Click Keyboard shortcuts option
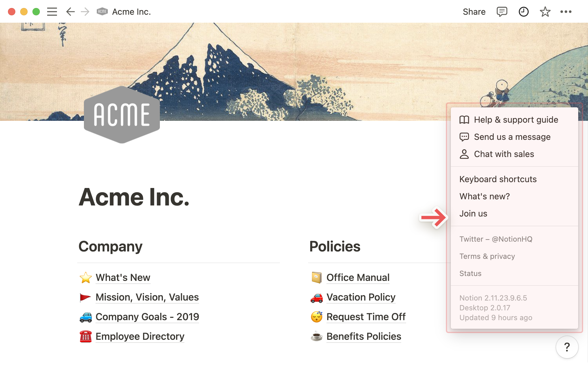 coord(498,179)
